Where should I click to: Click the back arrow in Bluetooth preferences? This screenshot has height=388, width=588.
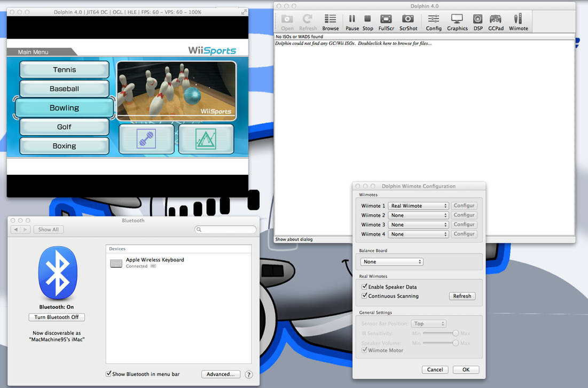pyautogui.click(x=15, y=230)
